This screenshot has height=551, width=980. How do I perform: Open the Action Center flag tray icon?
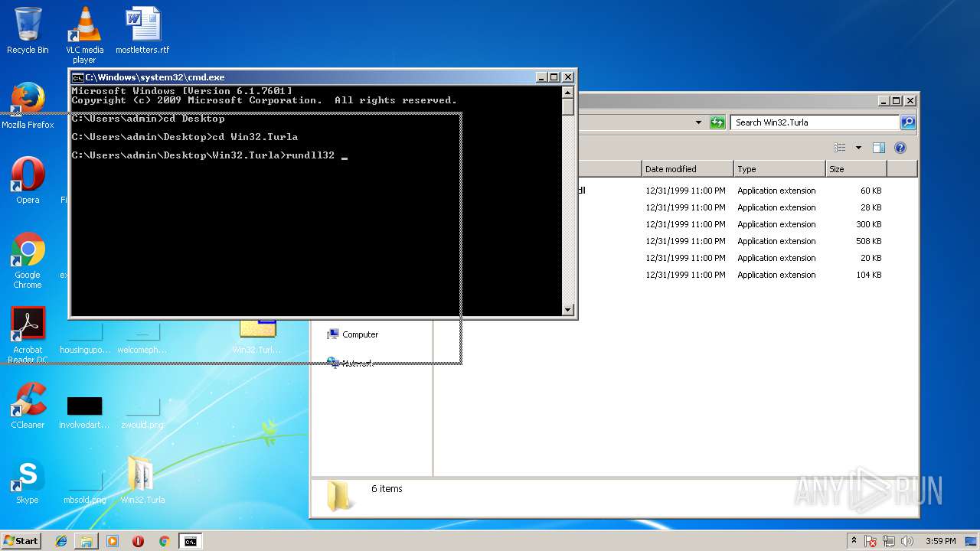[x=871, y=541]
